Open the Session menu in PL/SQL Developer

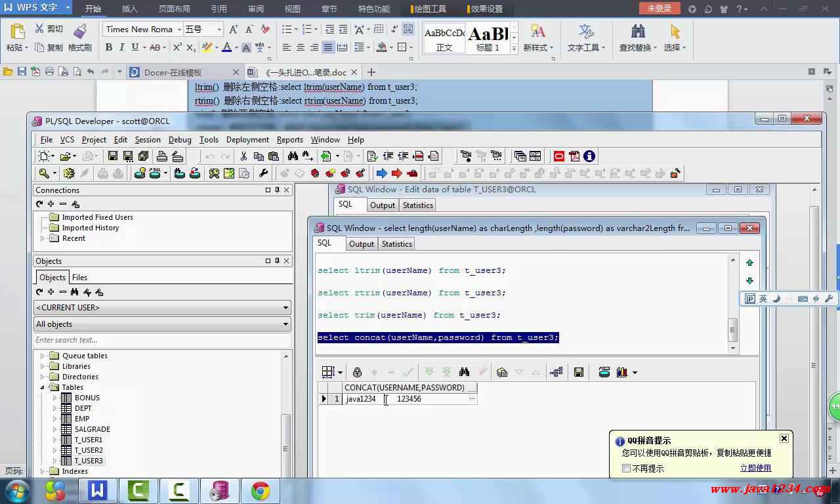pyautogui.click(x=148, y=140)
